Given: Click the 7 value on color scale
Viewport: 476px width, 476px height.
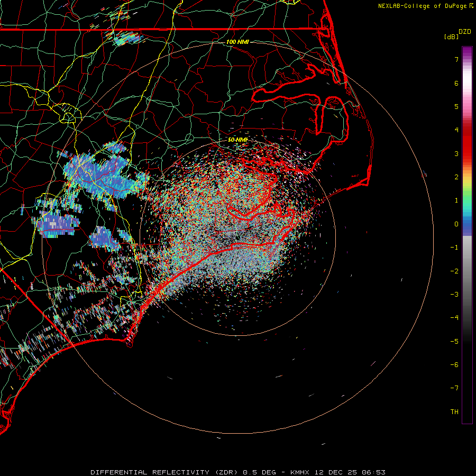Looking at the screenshot, I should (456, 59).
